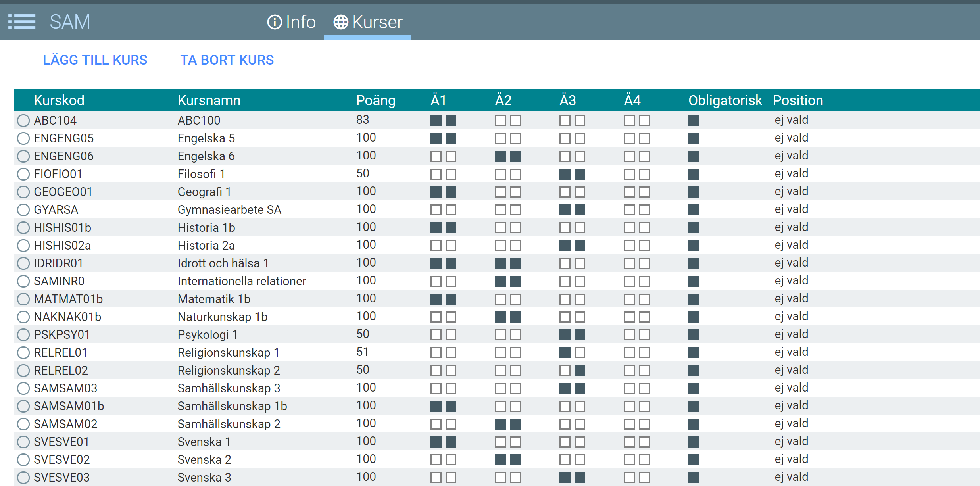Toggle Obligatorisk checkbox for Psykologi 1
The image size is (980, 486).
(x=694, y=334)
